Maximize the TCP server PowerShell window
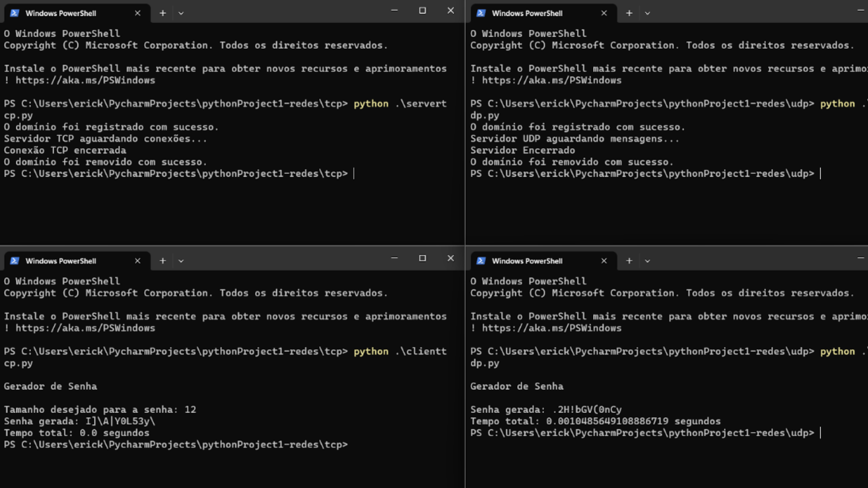 coord(422,10)
